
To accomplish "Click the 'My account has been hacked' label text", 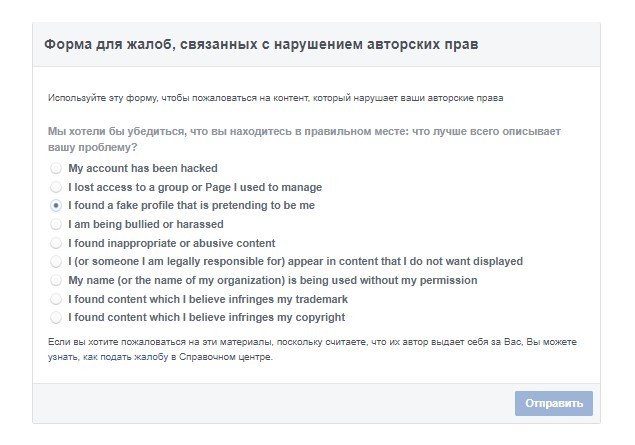I will click(x=143, y=168).
